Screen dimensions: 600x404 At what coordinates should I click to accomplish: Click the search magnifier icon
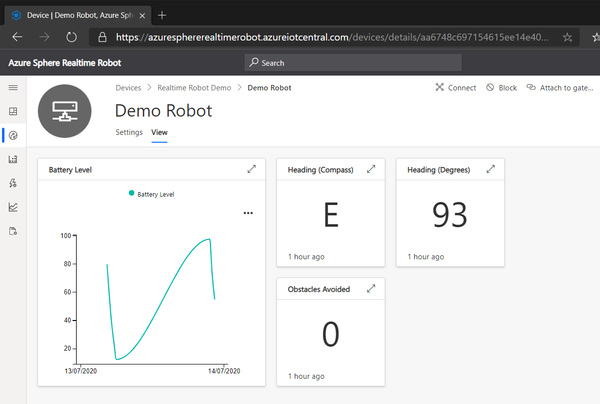254,62
